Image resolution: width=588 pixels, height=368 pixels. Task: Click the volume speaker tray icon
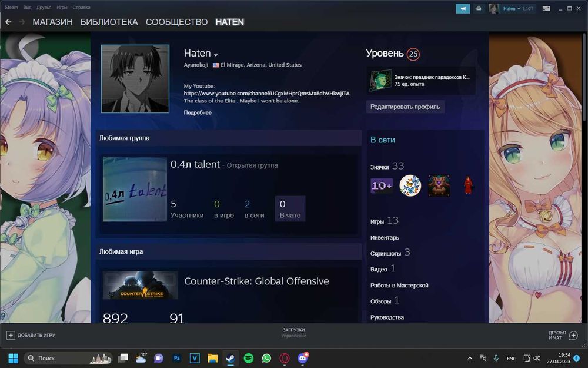click(537, 358)
